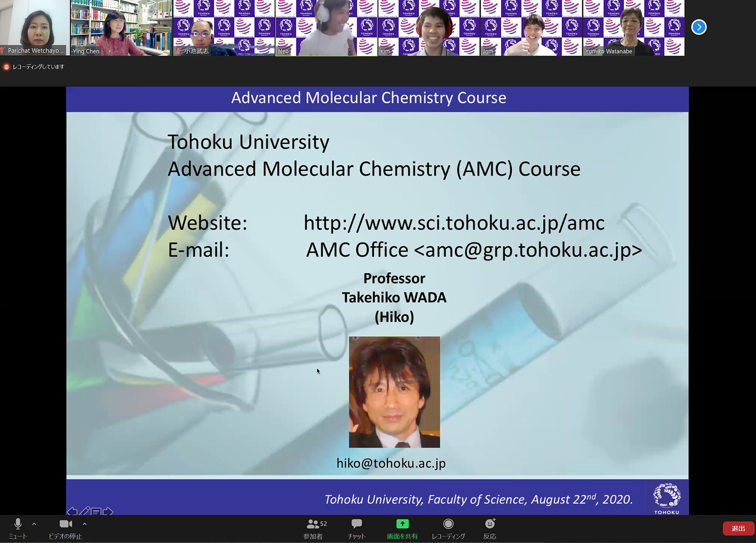The height and width of the screenshot is (543, 756).
Task: Advance to next slide arrow
Action: (x=108, y=511)
